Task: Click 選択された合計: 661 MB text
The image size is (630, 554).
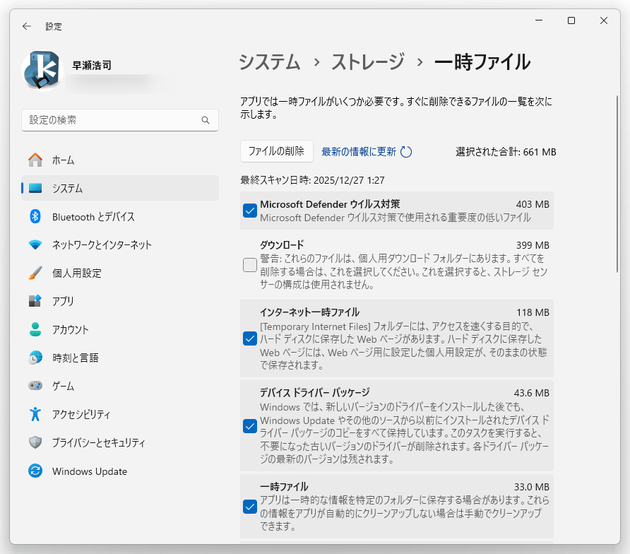Action: [506, 152]
